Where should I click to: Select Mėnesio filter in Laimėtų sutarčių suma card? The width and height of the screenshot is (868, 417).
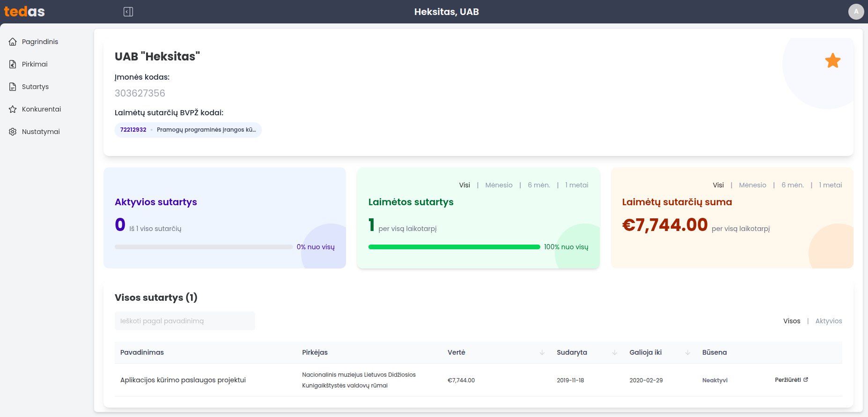click(752, 185)
